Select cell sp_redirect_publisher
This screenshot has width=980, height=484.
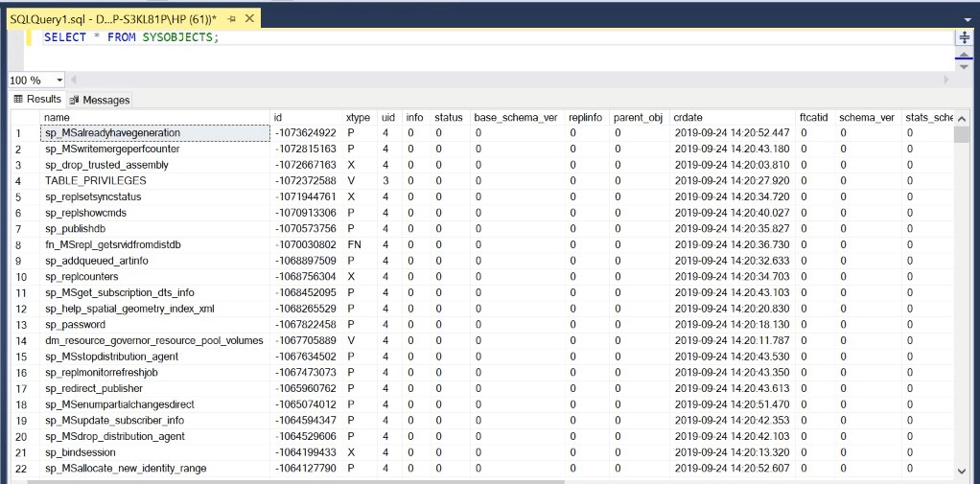coord(155,388)
